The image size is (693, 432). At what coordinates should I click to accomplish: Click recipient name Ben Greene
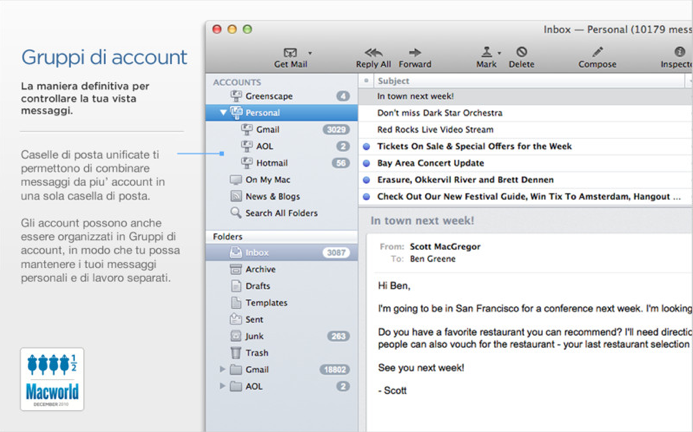(x=433, y=259)
